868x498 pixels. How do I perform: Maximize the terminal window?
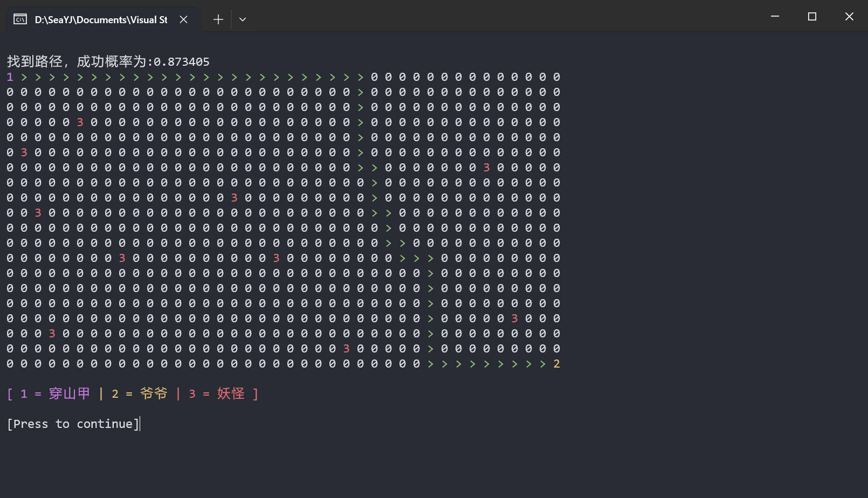click(x=812, y=17)
